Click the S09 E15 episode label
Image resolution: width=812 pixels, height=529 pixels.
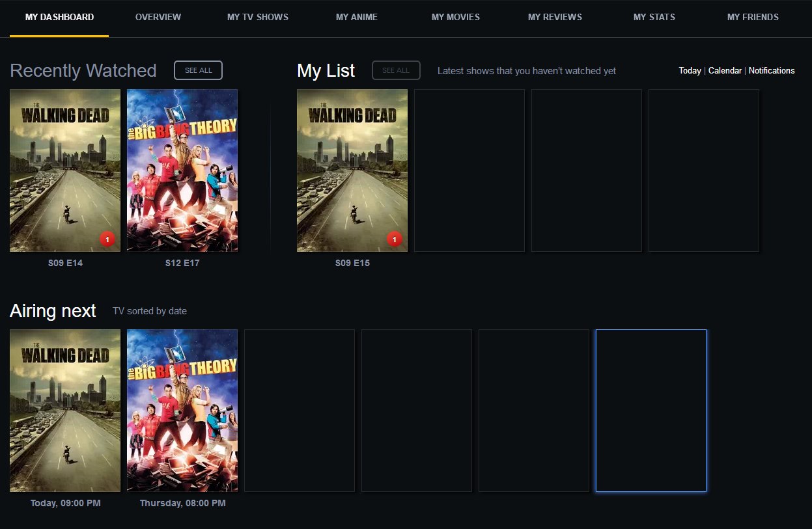coord(352,264)
